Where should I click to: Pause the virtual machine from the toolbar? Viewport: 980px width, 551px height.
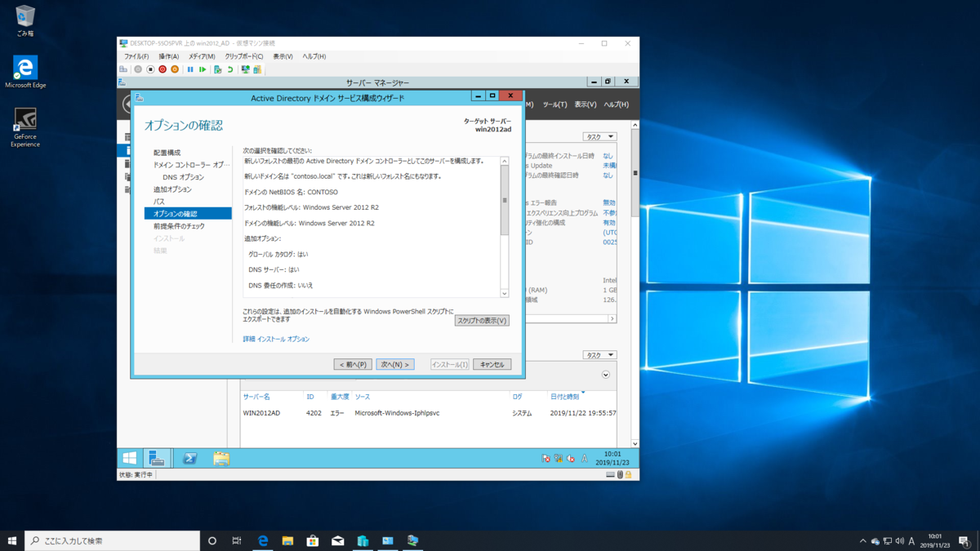(190, 69)
